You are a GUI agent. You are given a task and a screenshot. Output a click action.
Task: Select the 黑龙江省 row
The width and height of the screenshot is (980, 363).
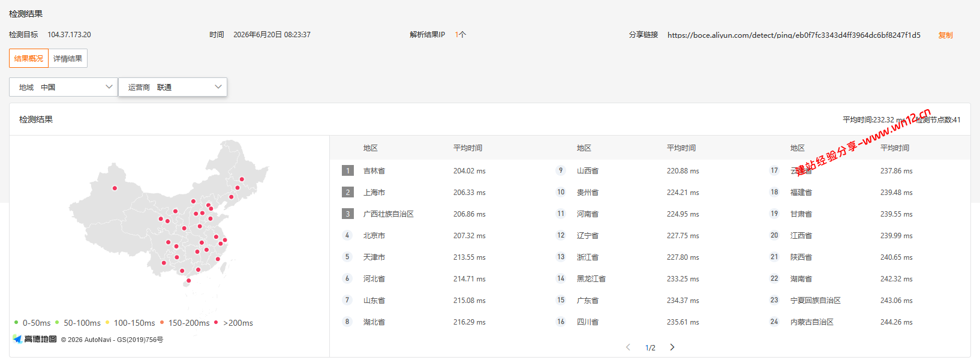point(650,279)
